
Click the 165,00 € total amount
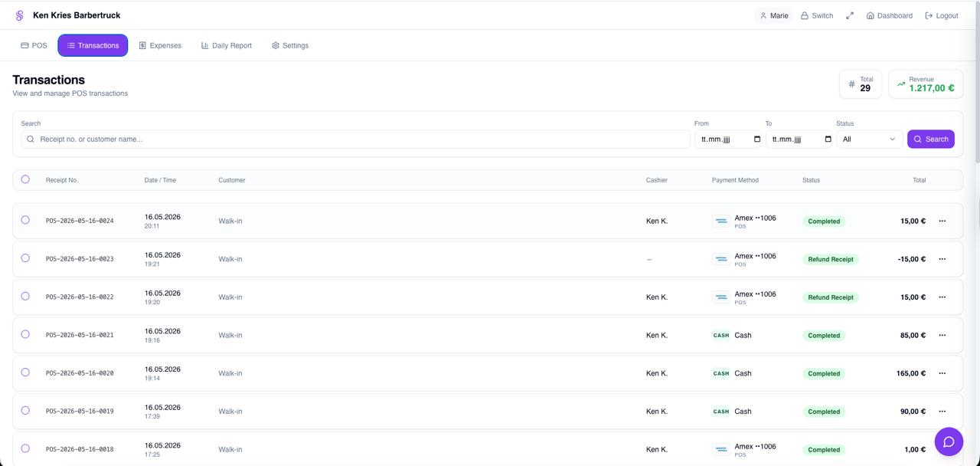(911, 373)
